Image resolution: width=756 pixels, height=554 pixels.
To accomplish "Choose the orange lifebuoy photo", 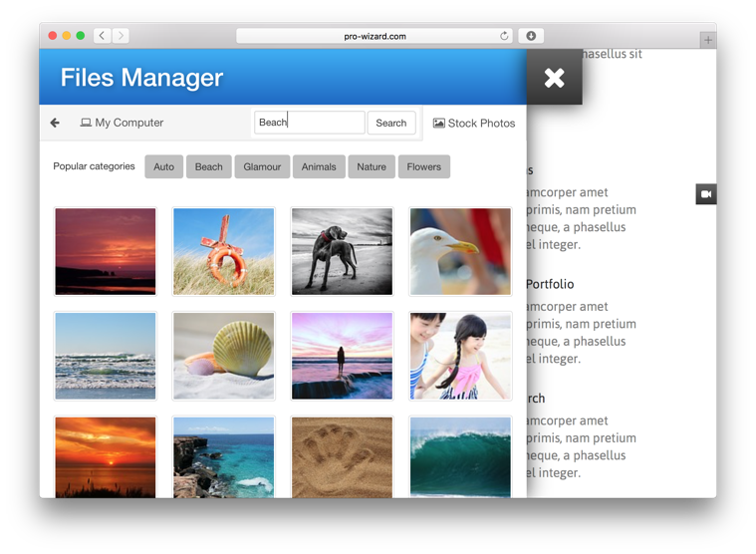I will pyautogui.click(x=223, y=251).
